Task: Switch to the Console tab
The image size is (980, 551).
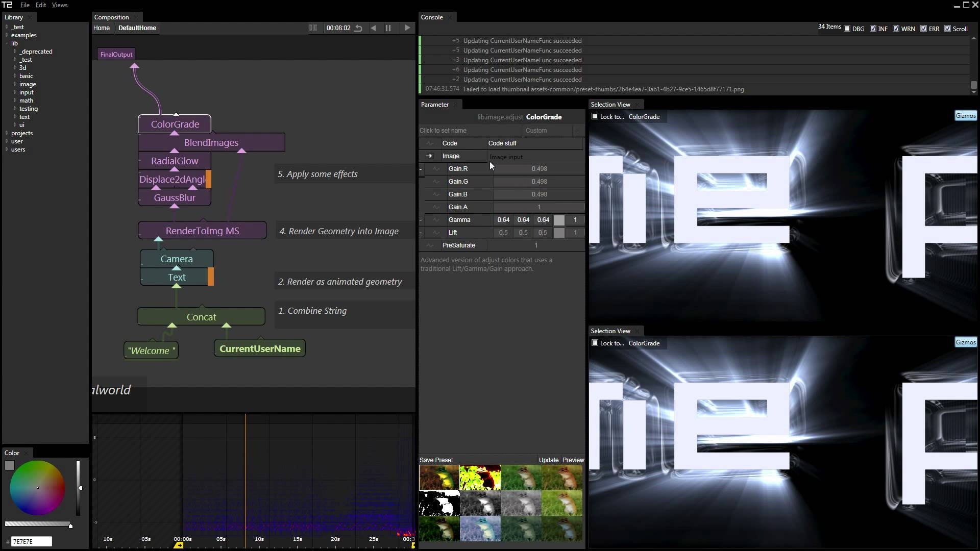Action: tap(431, 17)
